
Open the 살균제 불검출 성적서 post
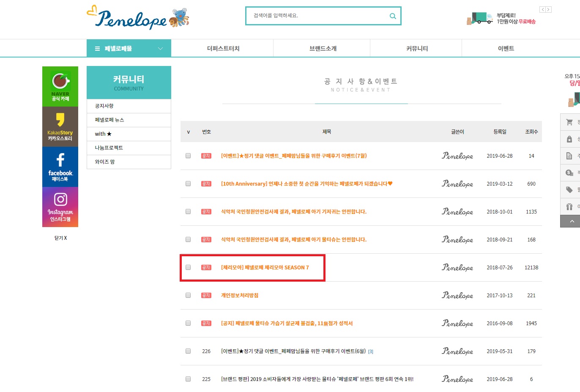click(287, 323)
